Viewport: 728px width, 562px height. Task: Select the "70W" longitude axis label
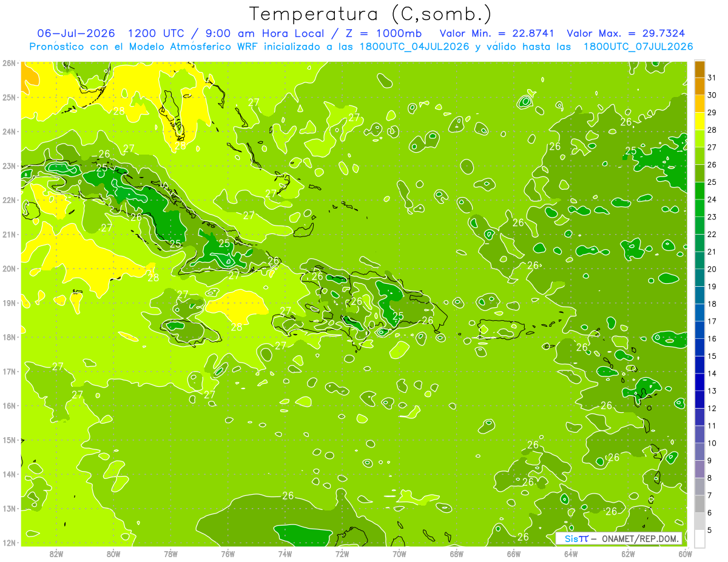[399, 554]
